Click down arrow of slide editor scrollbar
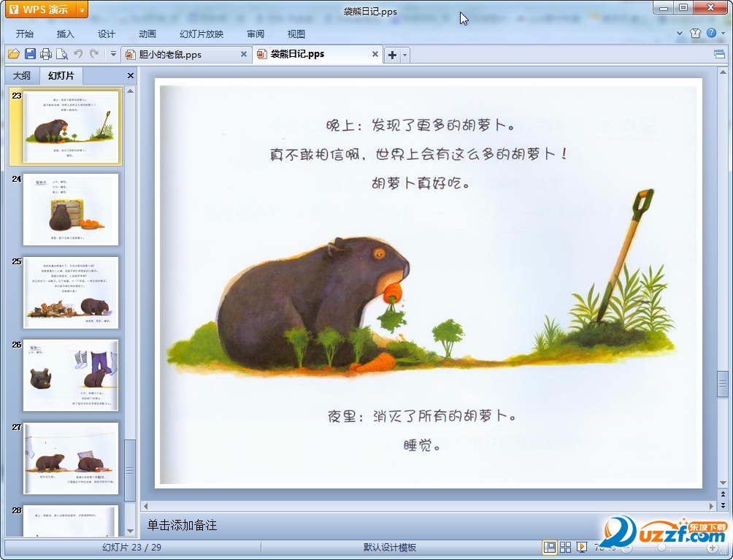This screenshot has height=560, width=733. tap(723, 483)
